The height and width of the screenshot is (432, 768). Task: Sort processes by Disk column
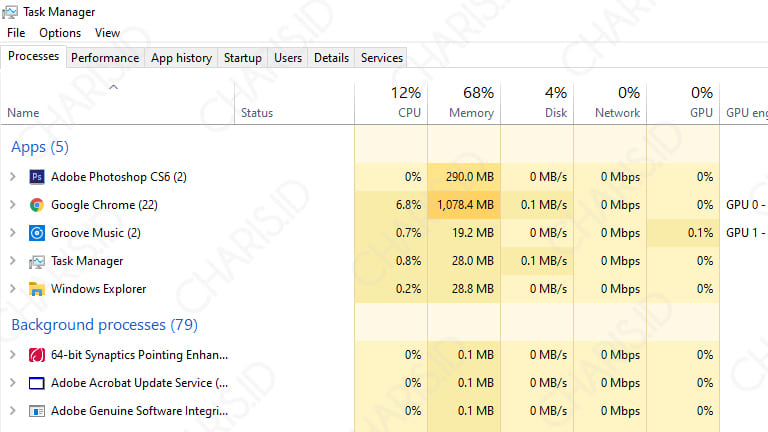click(537, 103)
